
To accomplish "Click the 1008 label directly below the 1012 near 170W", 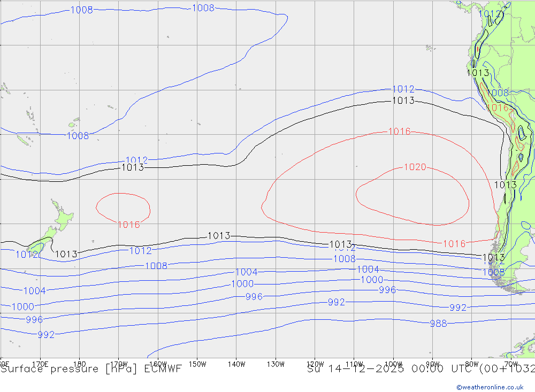I will [156, 266].
